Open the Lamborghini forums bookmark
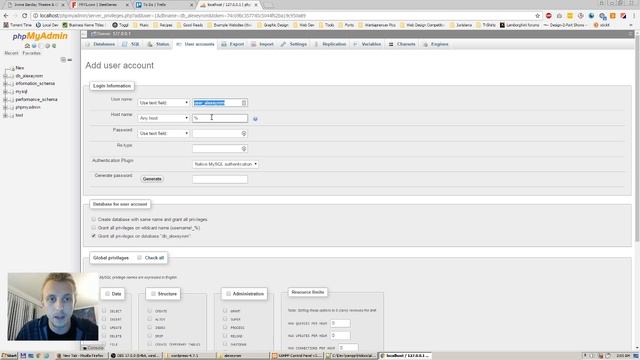The width and height of the screenshot is (640, 360). click(520, 25)
